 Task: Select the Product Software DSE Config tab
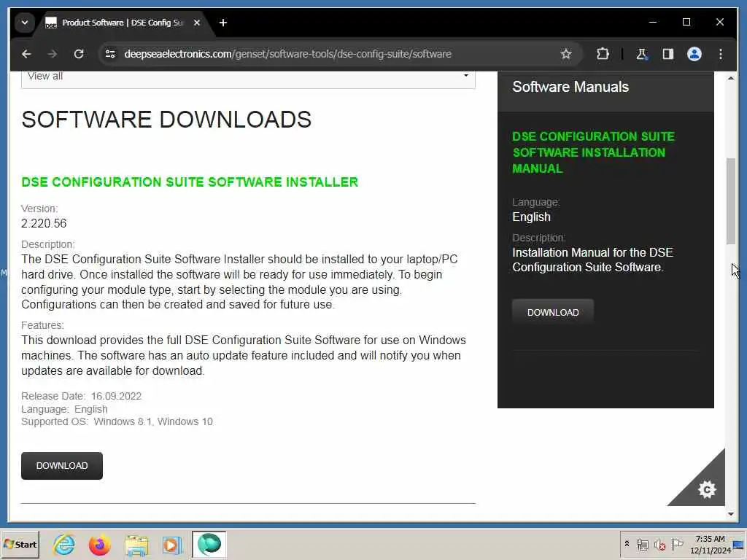tap(123, 23)
